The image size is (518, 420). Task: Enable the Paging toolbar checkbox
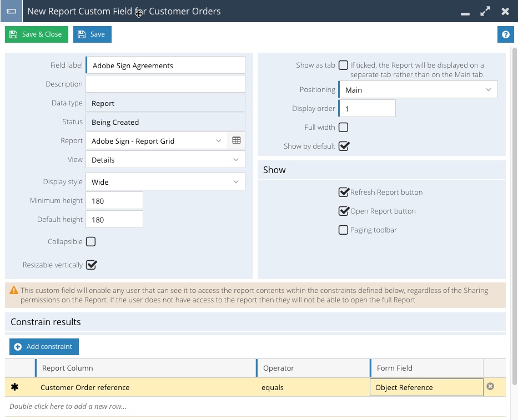[344, 230]
